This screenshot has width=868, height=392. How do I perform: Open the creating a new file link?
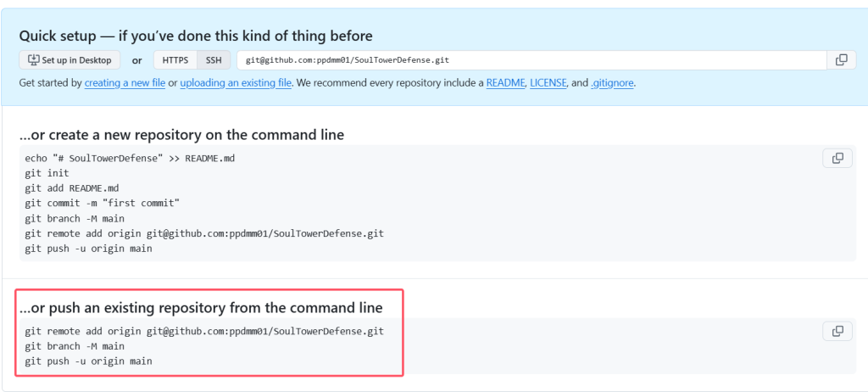click(x=125, y=83)
